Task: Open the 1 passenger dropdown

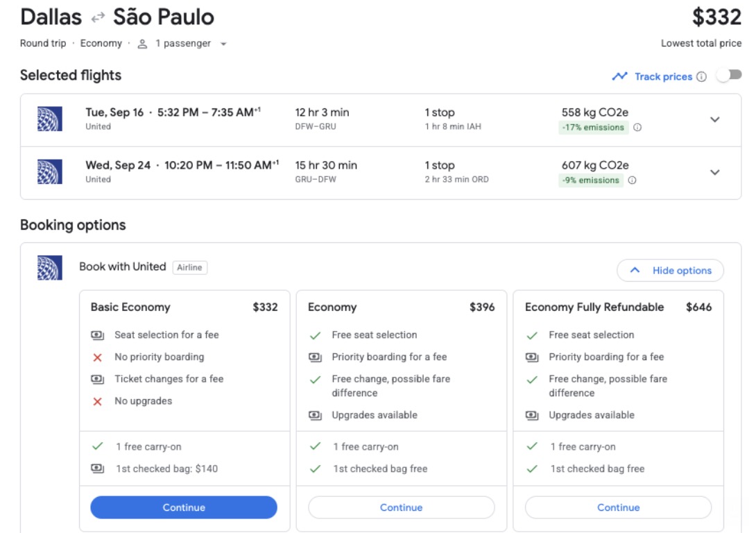Action: pos(182,42)
